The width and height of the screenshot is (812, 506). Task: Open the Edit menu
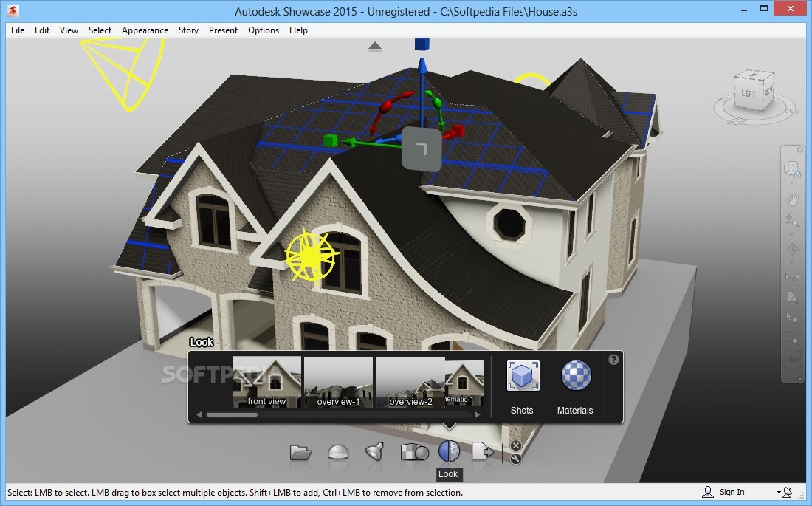click(42, 30)
